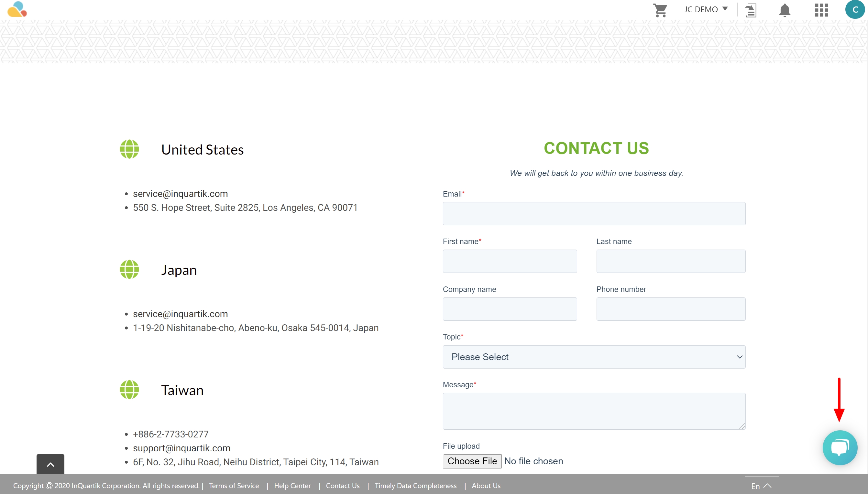Click the Los Angeles address text
The width and height of the screenshot is (868, 494).
click(245, 208)
